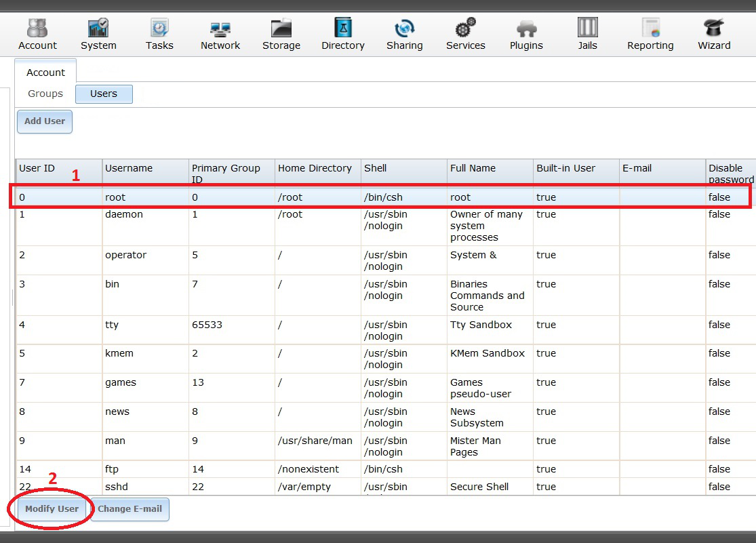Click the Tasks icon in toolbar

(159, 34)
